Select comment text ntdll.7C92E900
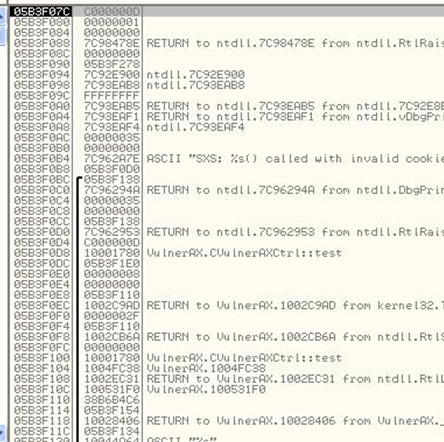 tap(196, 75)
